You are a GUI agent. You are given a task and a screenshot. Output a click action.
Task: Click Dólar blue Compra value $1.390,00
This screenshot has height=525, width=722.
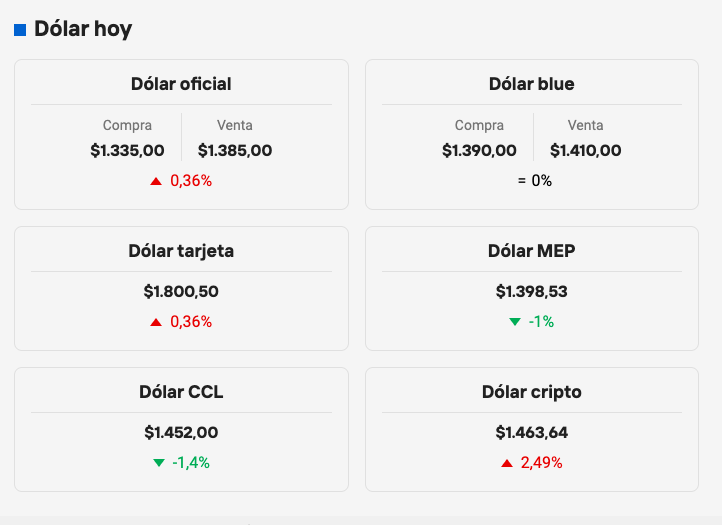click(x=479, y=151)
